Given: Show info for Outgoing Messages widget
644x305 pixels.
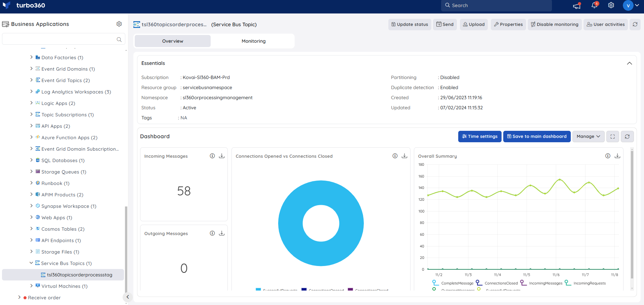Looking at the screenshot, I should click(212, 233).
